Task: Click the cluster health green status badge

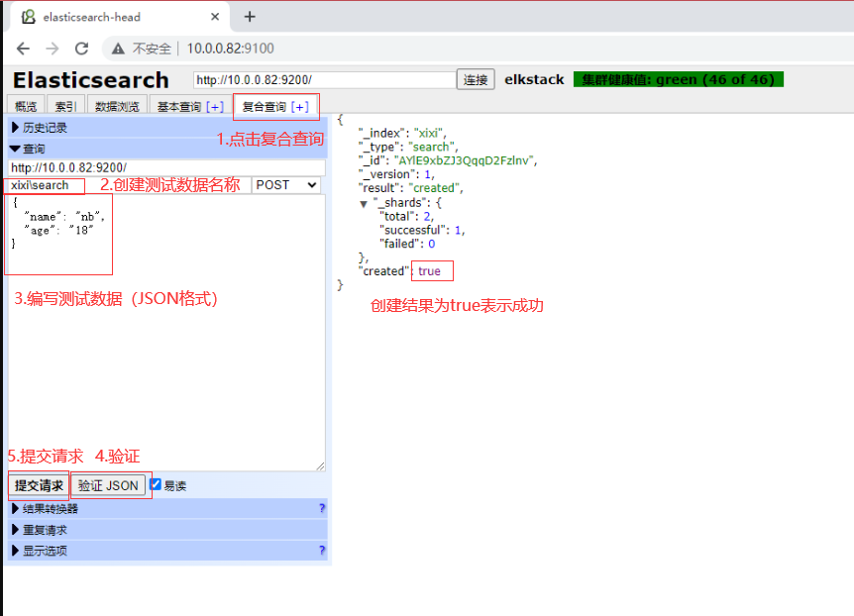Action: 679,79
